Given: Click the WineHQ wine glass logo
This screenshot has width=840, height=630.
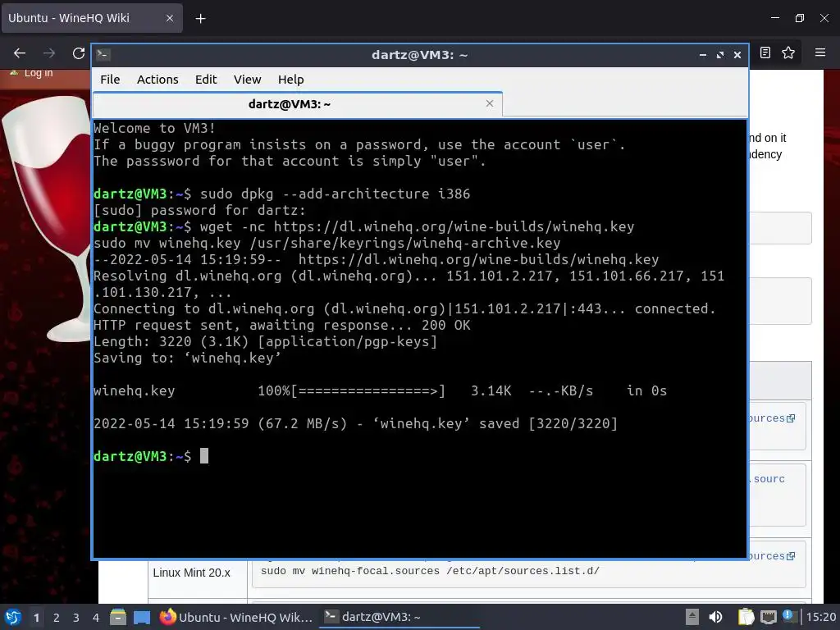Looking at the screenshot, I should (47, 218).
